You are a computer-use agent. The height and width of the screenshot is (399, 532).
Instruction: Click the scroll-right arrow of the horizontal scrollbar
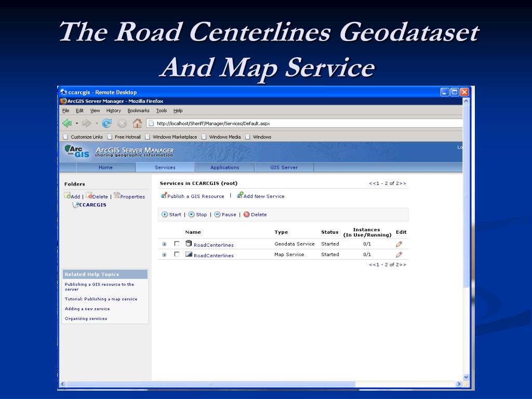point(459,384)
